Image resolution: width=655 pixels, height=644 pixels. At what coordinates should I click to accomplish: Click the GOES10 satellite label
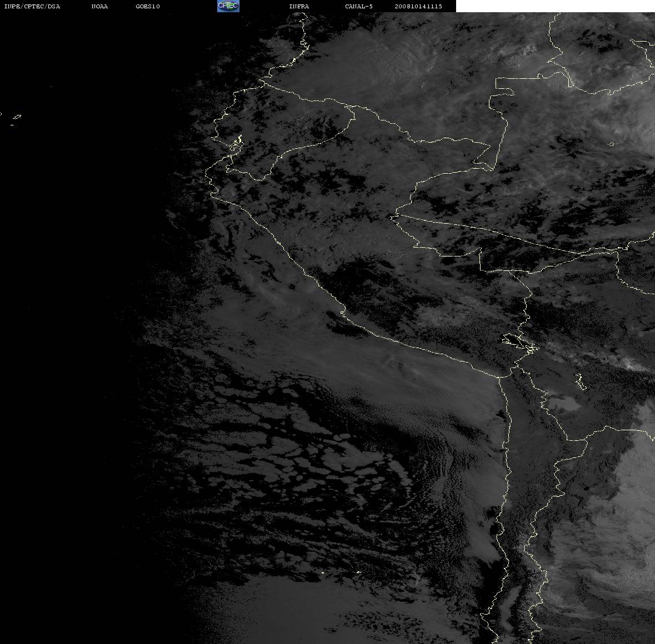(147, 6)
